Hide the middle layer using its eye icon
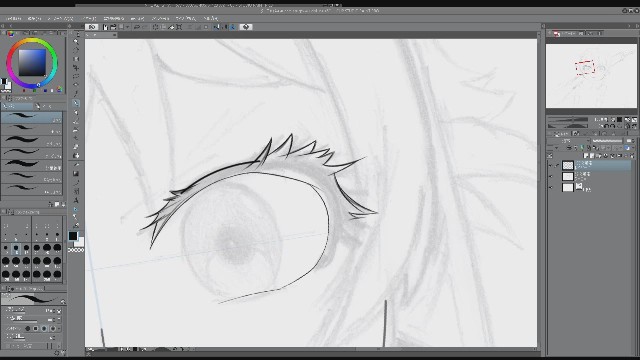 [x=551, y=176]
